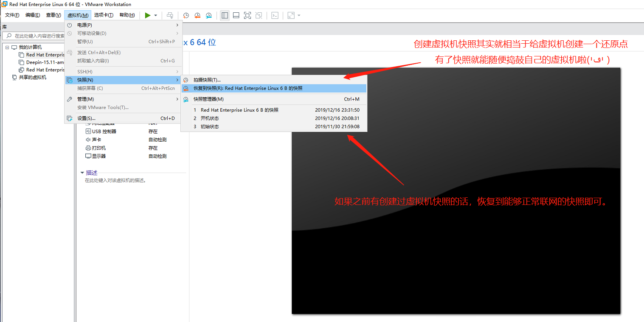This screenshot has height=322, width=644.
Task: Click the USB 控制器 device icon
Action: (x=88, y=132)
